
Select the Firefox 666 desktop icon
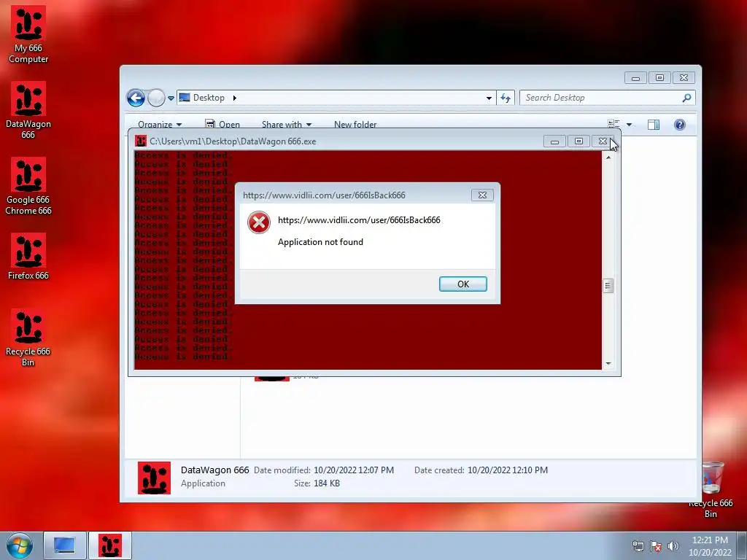28,256
